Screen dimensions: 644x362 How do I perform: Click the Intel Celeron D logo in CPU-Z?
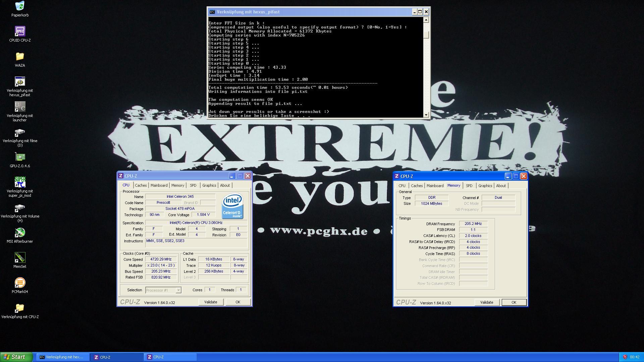[x=232, y=206]
